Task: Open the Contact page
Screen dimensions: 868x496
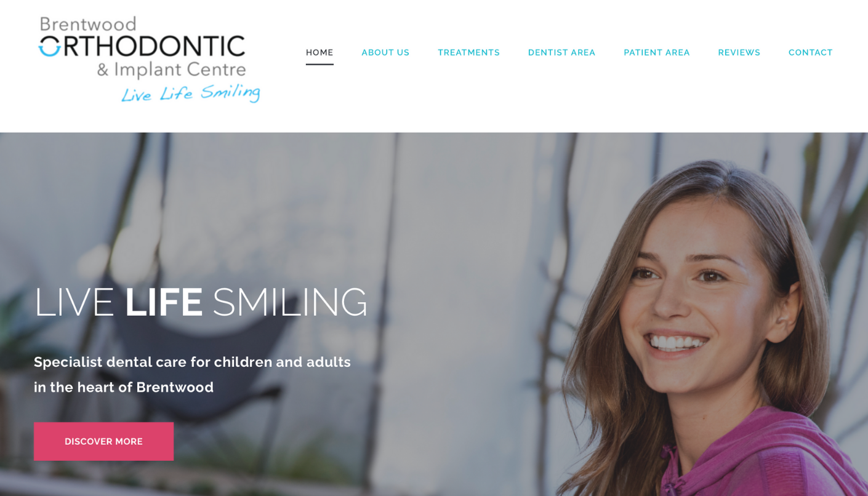Action: coord(810,52)
